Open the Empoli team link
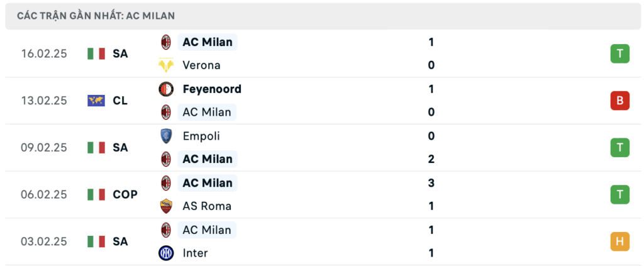This screenshot has height=266, width=644. 201,136
